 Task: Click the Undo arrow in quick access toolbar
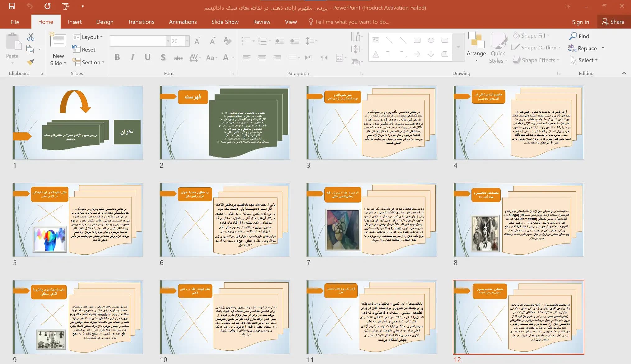[30, 6]
